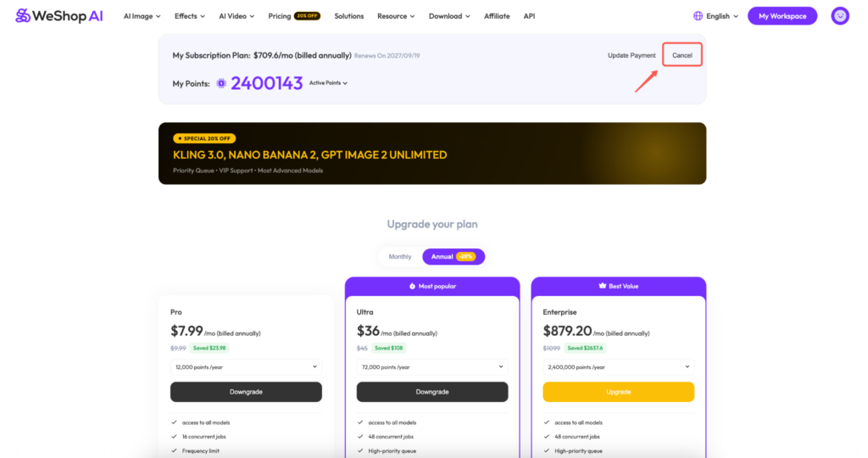Click the Most popular flame icon
The image size is (868, 458).
412,287
